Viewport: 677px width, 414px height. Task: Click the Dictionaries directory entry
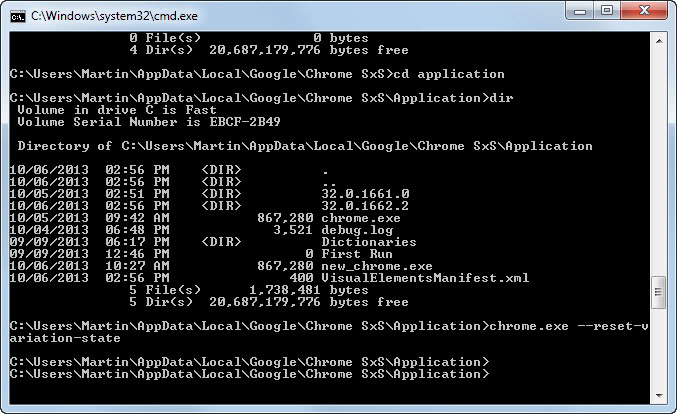[369, 242]
